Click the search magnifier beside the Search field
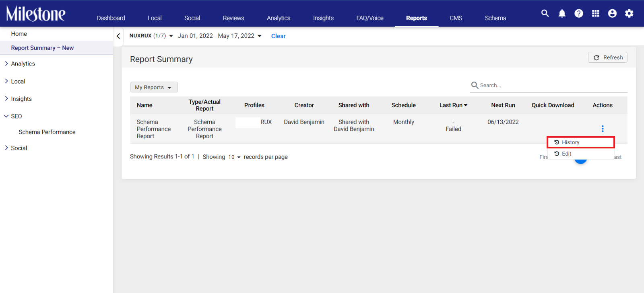 [x=475, y=85]
